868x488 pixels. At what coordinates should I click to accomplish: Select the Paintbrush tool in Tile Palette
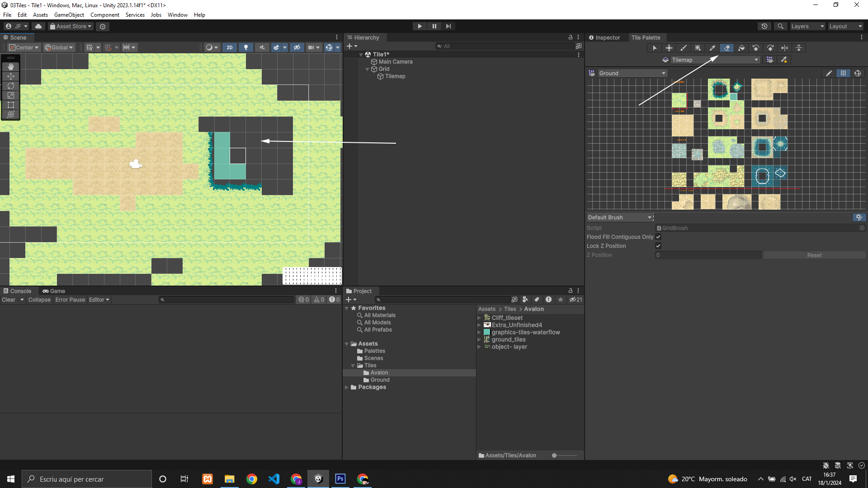coord(684,48)
